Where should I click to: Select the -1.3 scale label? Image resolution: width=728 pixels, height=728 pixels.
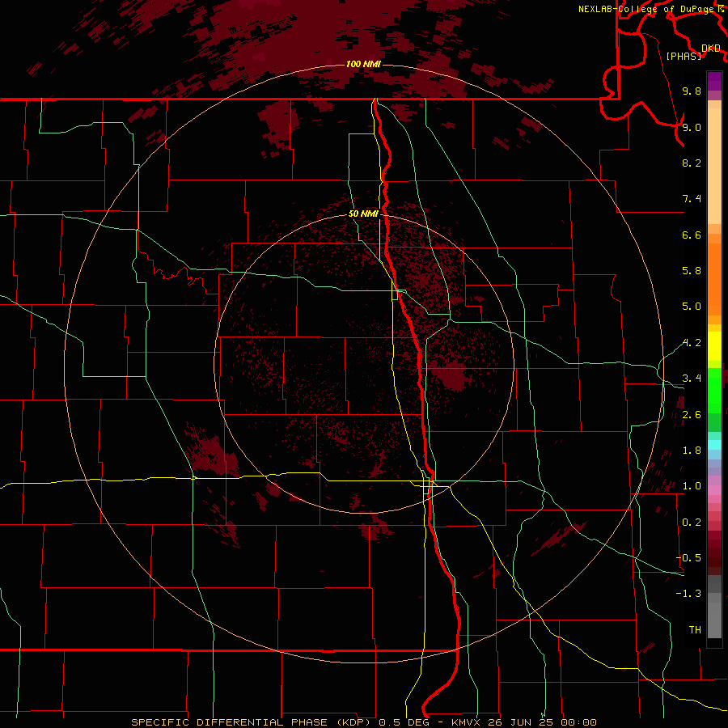[688, 594]
